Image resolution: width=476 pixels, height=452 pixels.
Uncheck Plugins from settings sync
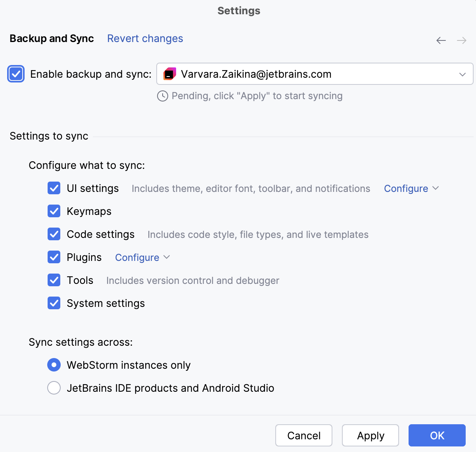(x=54, y=257)
